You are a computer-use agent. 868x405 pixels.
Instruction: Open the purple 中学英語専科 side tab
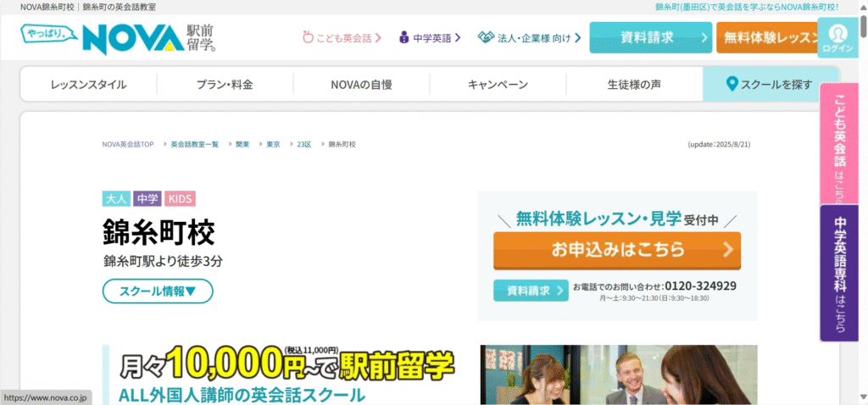point(839,272)
